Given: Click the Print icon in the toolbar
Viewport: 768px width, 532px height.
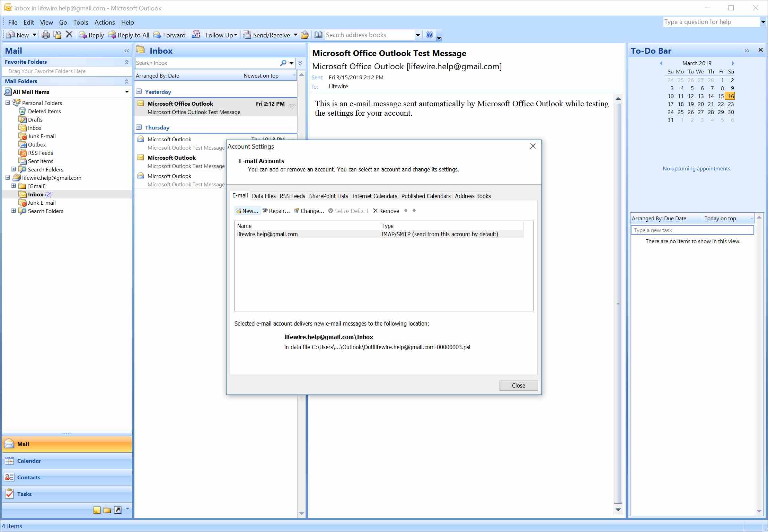Looking at the screenshot, I should point(45,35).
